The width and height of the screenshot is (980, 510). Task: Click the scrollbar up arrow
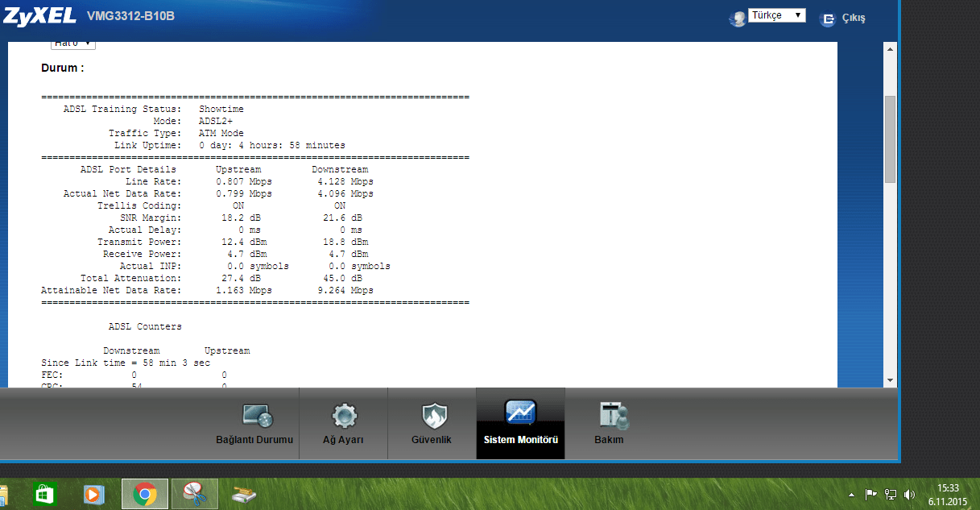point(890,49)
